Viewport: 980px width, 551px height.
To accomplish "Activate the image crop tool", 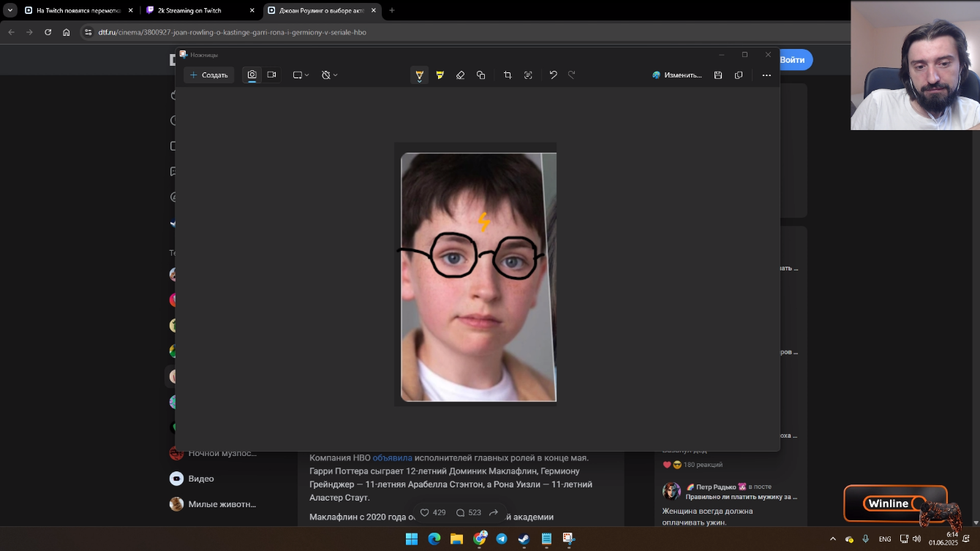I will 508,75.
